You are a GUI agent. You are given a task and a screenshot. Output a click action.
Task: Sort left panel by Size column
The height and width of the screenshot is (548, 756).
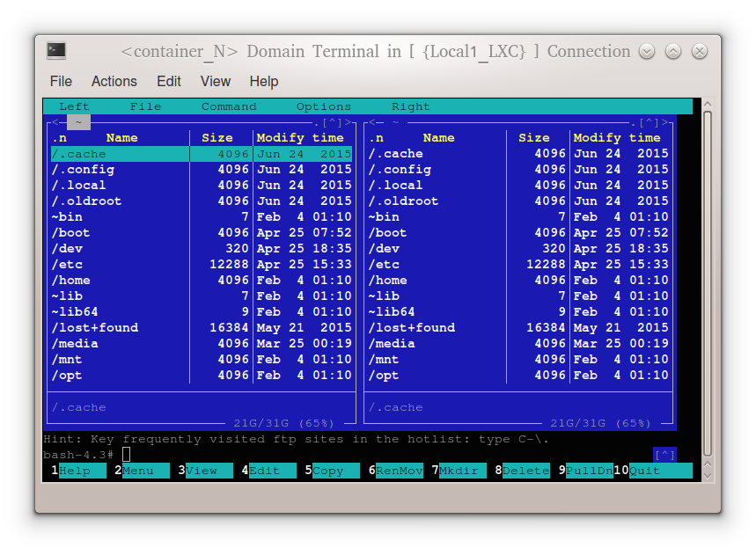pyautogui.click(x=217, y=138)
